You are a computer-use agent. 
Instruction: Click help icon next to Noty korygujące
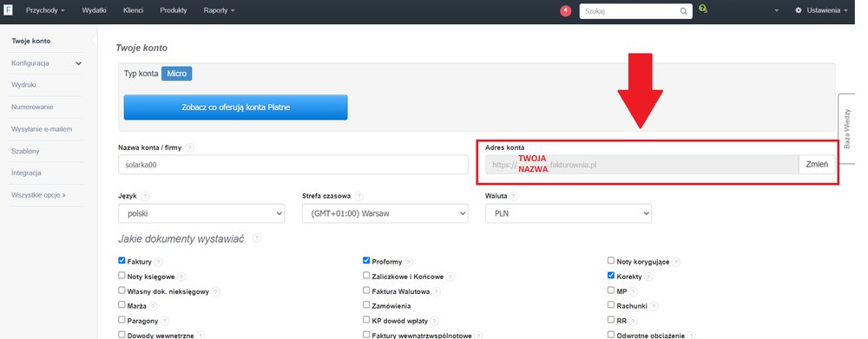pos(676,262)
